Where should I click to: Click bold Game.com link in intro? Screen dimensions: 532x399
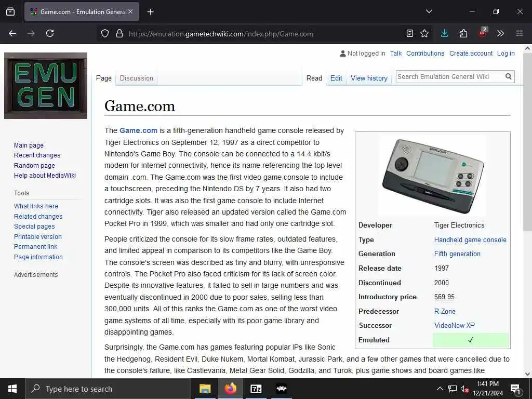(x=138, y=130)
